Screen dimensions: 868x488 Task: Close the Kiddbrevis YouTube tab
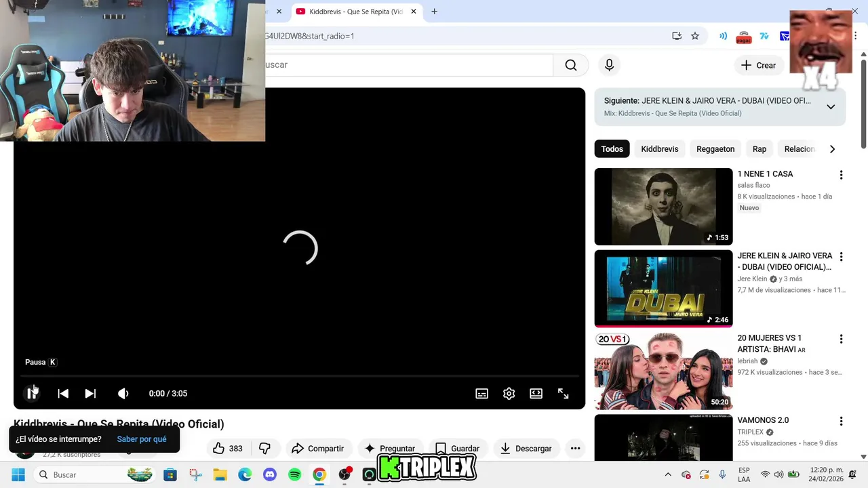click(x=414, y=12)
